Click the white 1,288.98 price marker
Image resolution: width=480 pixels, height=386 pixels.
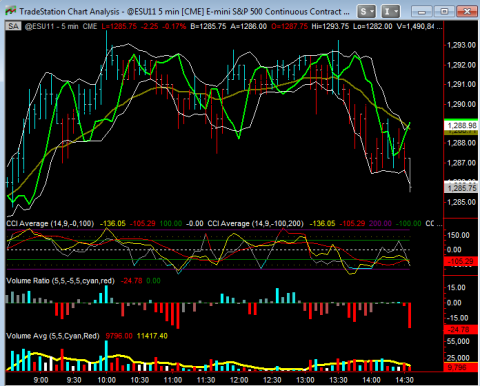click(x=461, y=125)
